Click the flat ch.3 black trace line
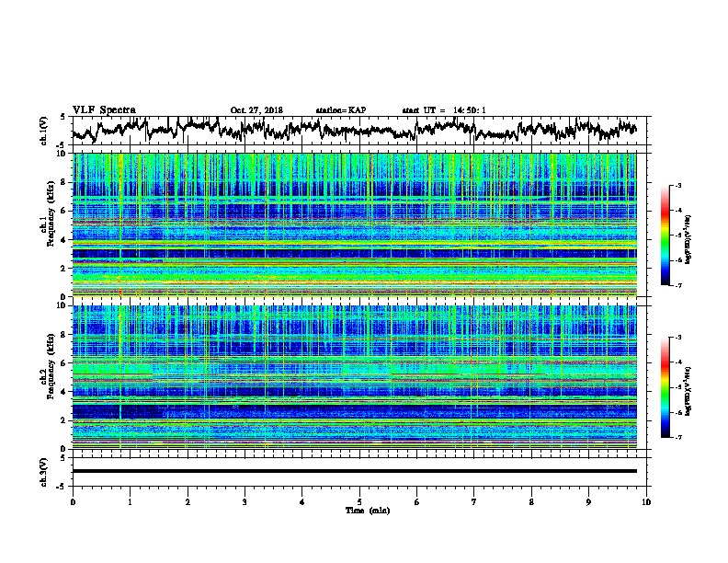 pyautogui.click(x=354, y=471)
